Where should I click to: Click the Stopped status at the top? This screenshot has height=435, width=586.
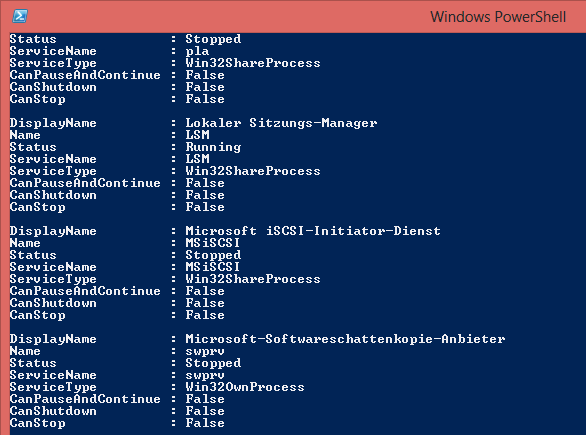[213, 39]
